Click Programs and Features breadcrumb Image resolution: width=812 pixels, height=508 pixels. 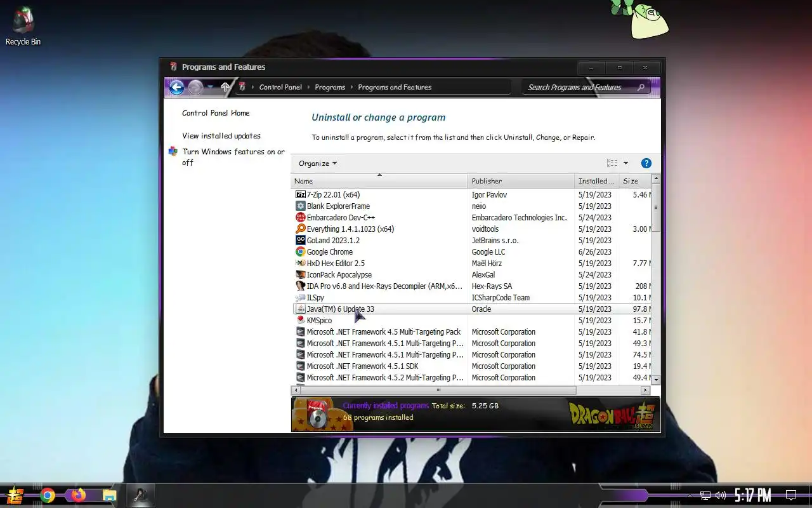(395, 87)
